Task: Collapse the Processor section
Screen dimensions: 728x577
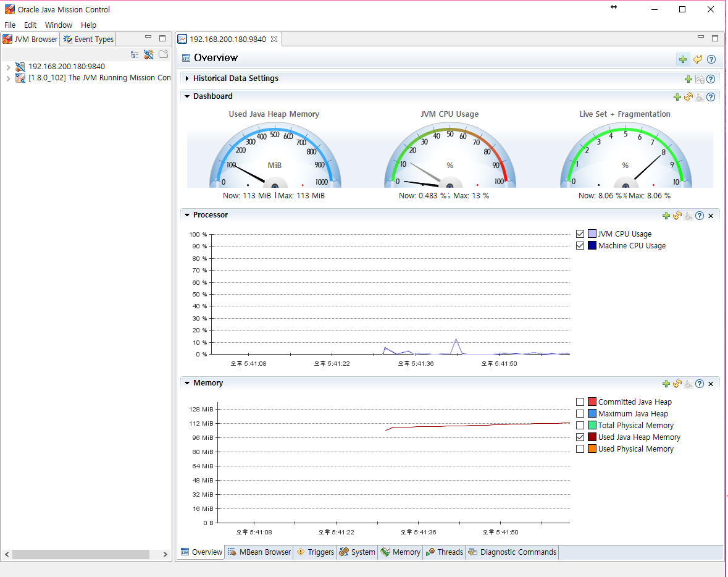Action: pyautogui.click(x=187, y=215)
